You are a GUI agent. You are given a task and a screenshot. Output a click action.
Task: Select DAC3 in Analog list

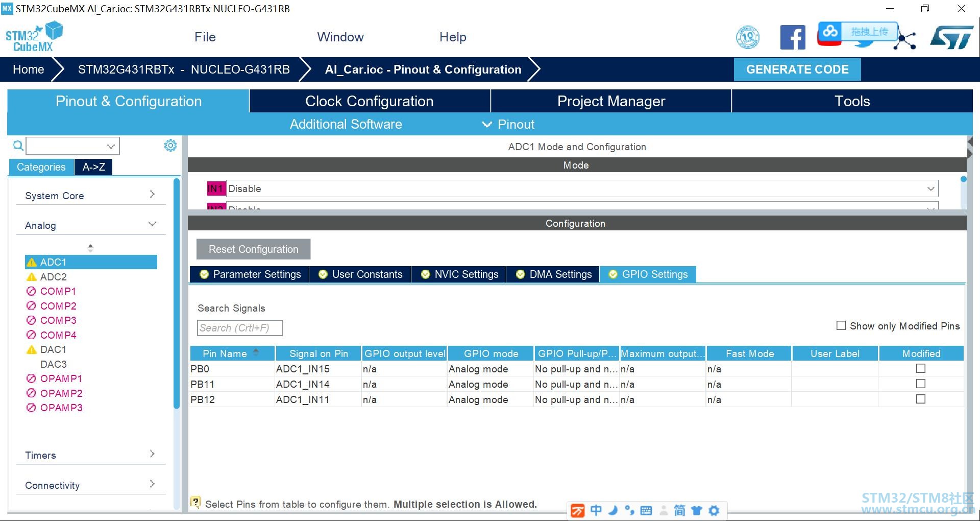54,364
